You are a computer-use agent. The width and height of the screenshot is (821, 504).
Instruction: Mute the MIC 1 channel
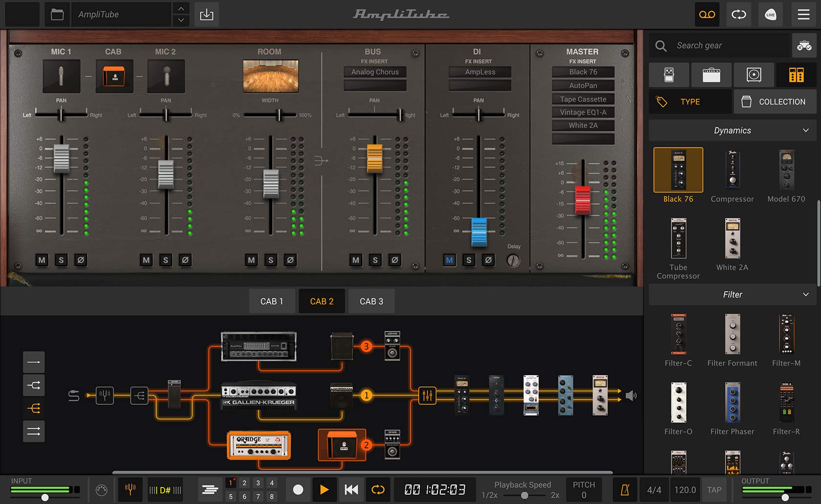tap(42, 260)
